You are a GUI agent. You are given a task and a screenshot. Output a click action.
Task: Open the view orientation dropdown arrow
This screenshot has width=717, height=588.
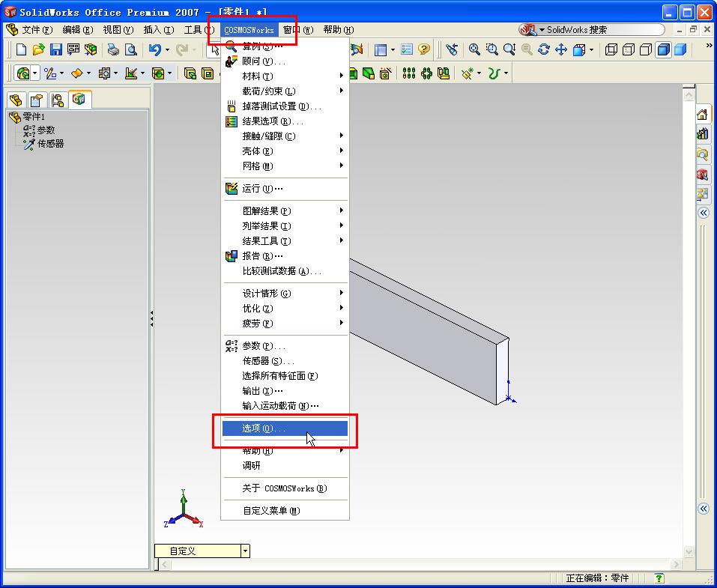pos(592,49)
